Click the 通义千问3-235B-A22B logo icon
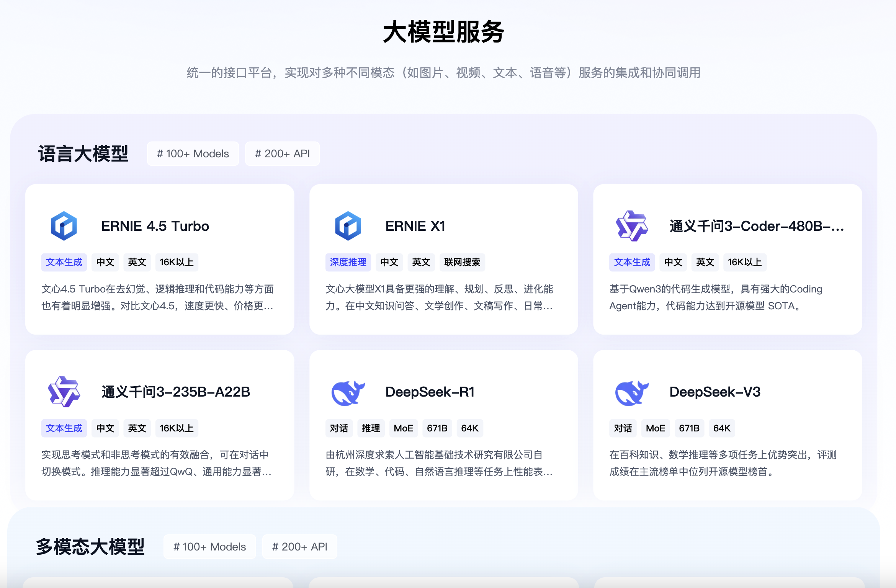This screenshot has width=896, height=588. pos(64,392)
